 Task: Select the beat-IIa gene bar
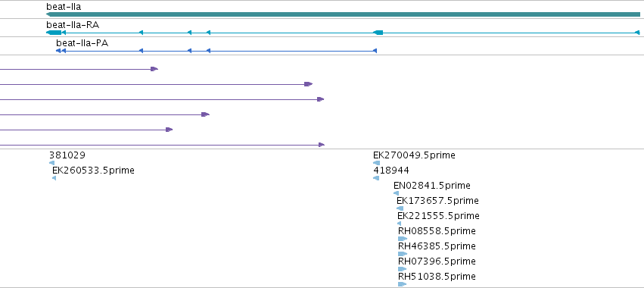click(x=343, y=14)
